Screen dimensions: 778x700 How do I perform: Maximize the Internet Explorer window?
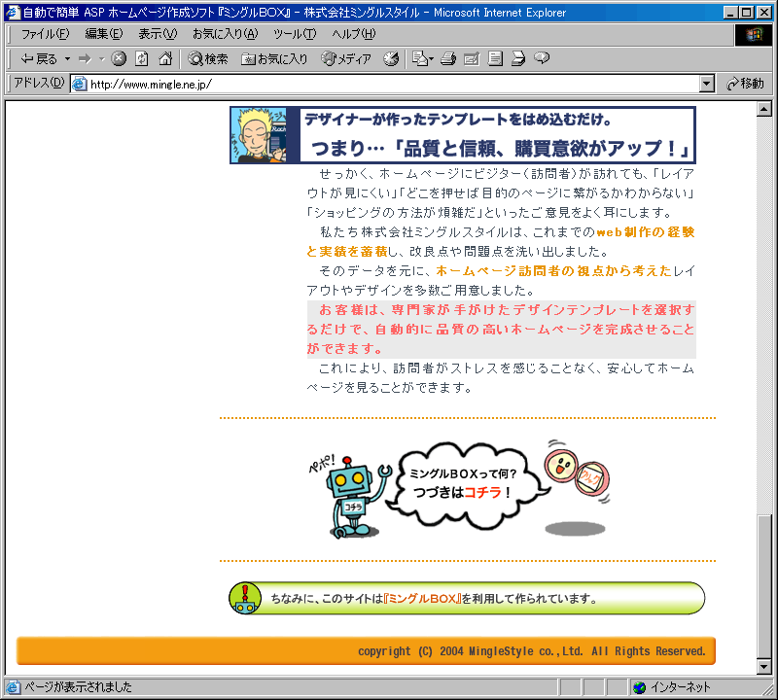(x=746, y=13)
